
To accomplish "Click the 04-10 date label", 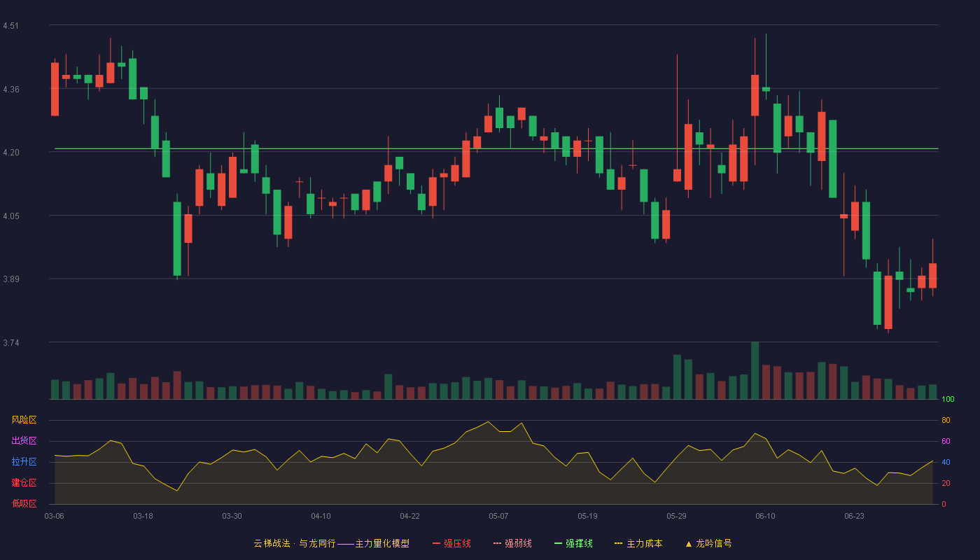I will pyautogui.click(x=321, y=516).
